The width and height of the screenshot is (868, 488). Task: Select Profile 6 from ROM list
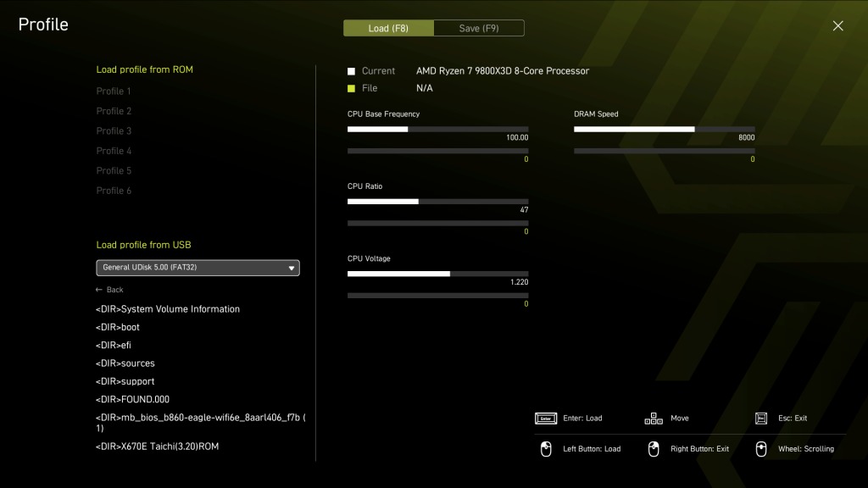(x=114, y=191)
